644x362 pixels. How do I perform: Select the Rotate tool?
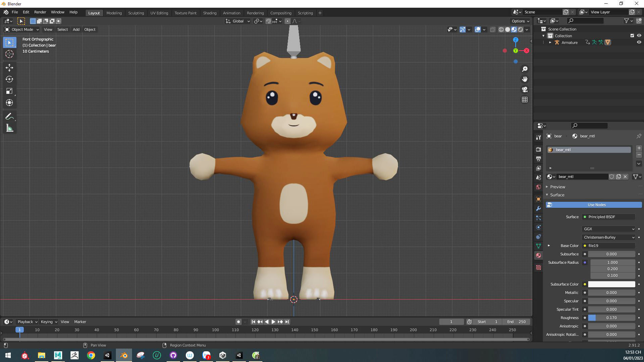coord(9,79)
